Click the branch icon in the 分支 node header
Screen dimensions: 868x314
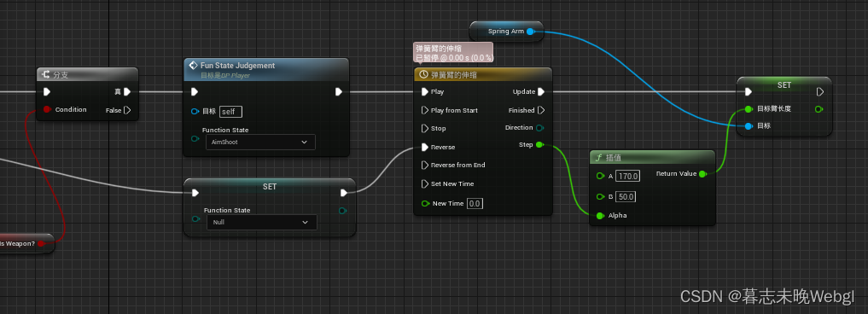[46, 75]
